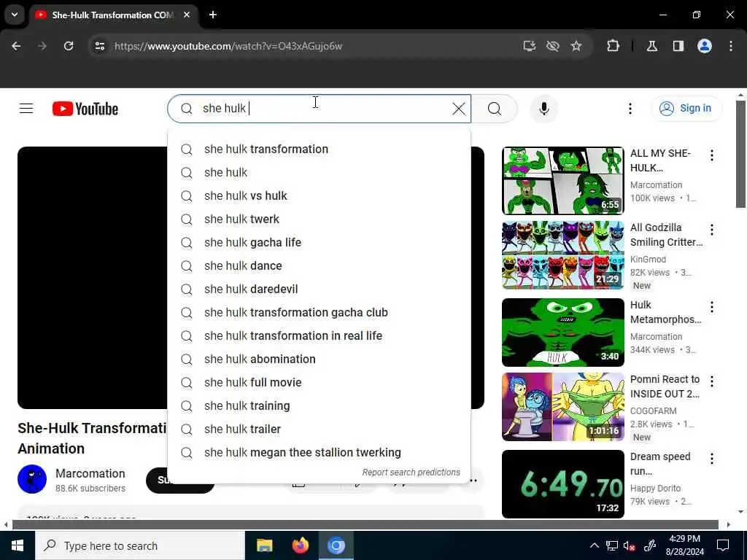The height and width of the screenshot is (560, 747).
Task: Expand the tab search dropdown arrow
Action: click(x=15, y=15)
